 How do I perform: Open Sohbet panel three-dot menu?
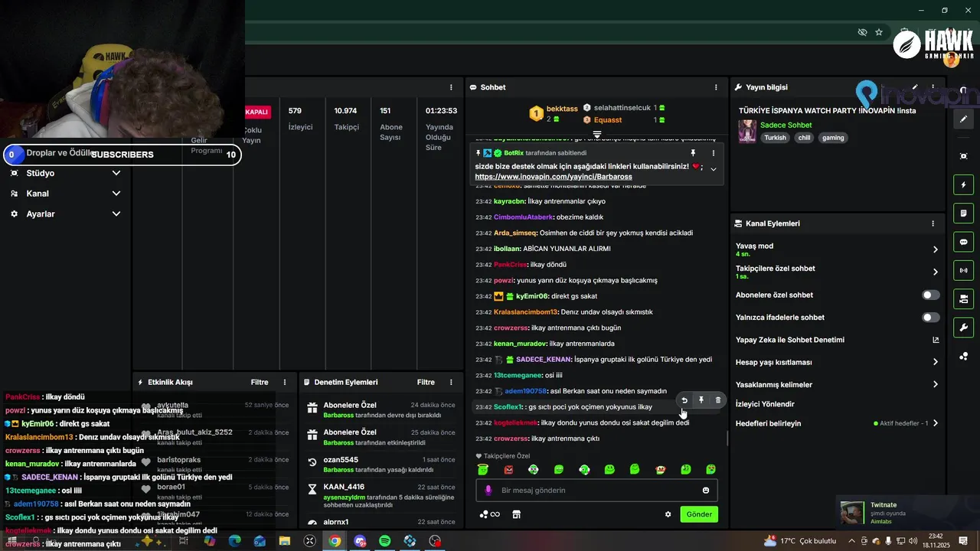716,87
